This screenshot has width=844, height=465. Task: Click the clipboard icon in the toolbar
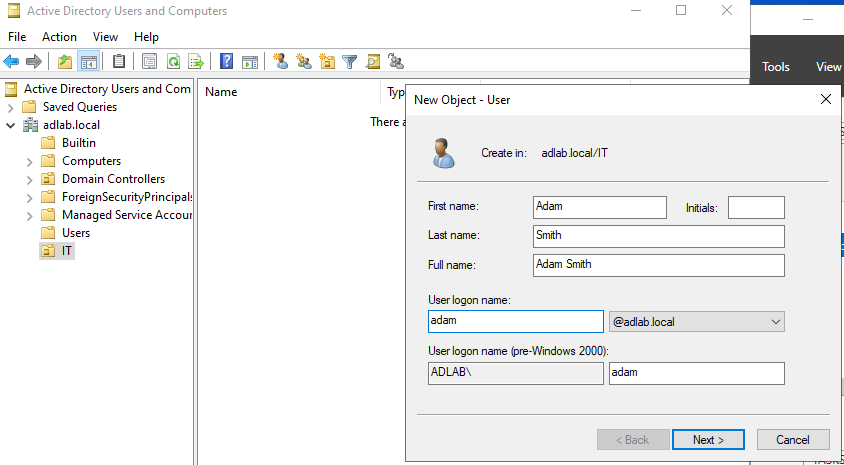point(118,61)
